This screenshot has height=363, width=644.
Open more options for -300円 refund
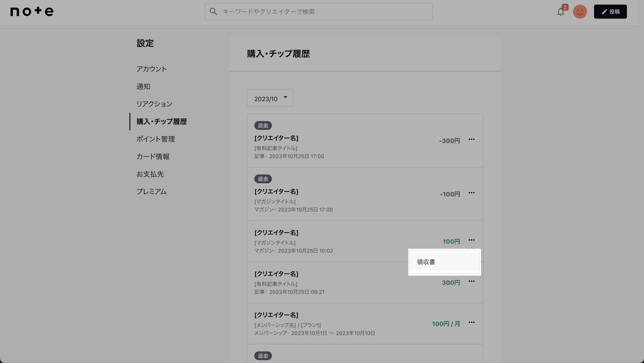(471, 139)
